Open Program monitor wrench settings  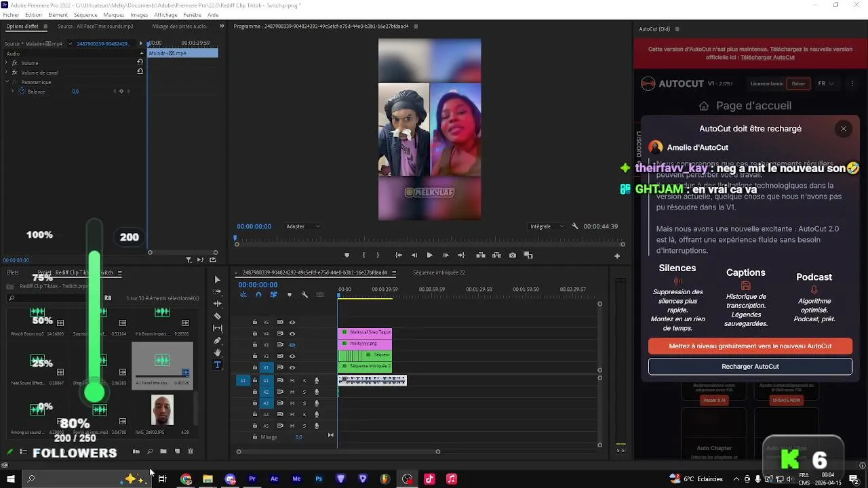[x=575, y=226]
